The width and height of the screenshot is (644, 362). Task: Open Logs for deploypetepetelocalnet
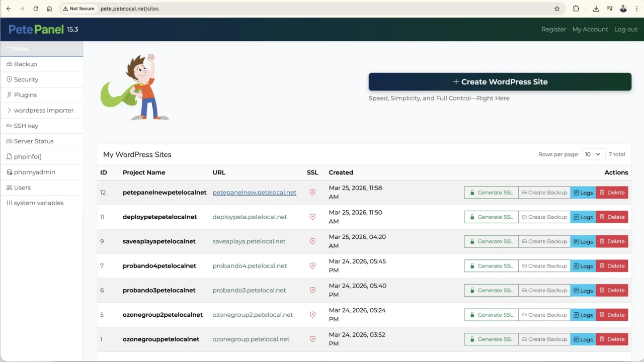[x=583, y=217]
